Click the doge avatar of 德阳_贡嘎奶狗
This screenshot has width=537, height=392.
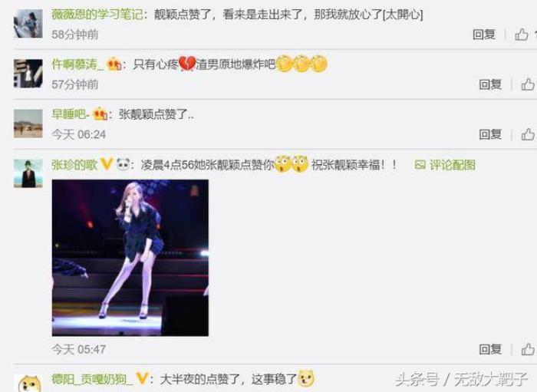coord(30,384)
